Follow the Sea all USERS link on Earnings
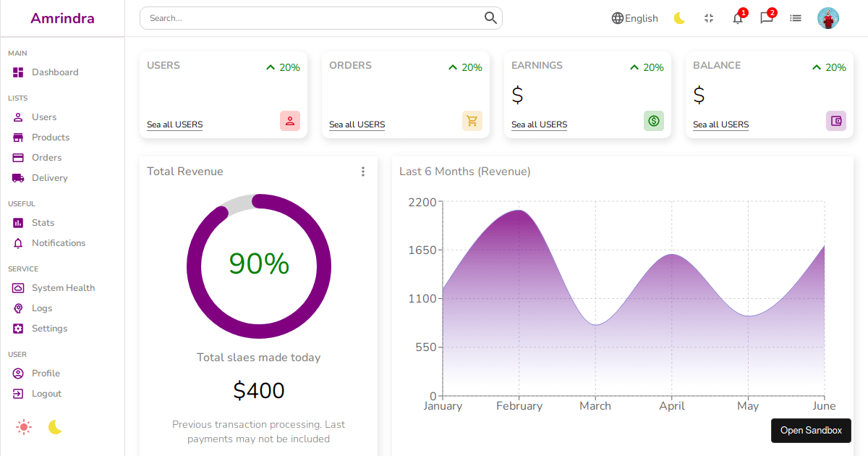The height and width of the screenshot is (456, 868). (x=539, y=124)
